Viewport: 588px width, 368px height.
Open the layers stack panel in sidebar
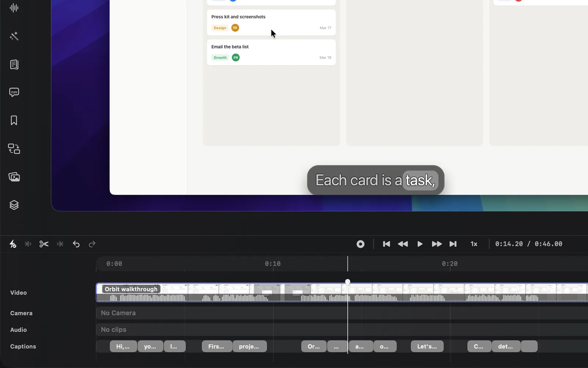coord(14,205)
